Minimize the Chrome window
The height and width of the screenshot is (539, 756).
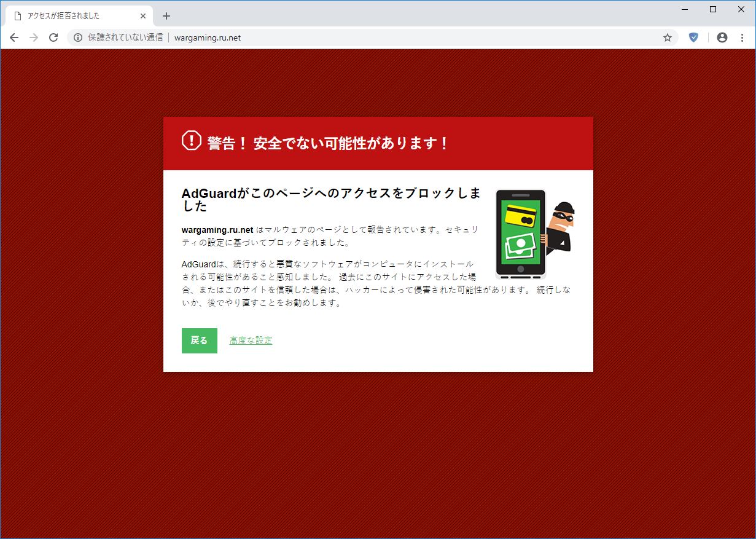click(685, 9)
